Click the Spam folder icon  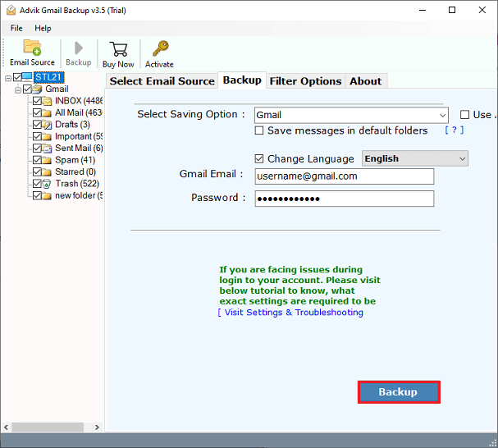tap(47, 160)
